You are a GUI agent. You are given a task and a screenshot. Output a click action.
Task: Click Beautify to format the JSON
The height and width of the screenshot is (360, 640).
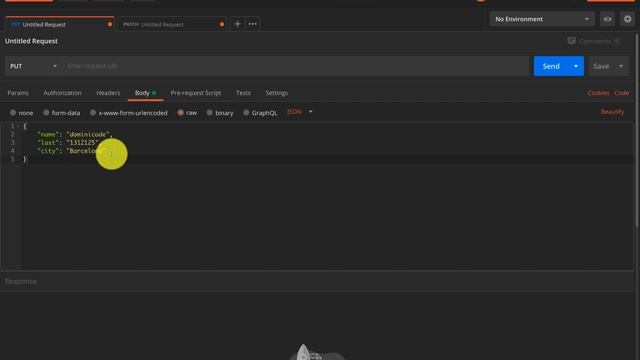pyautogui.click(x=612, y=112)
